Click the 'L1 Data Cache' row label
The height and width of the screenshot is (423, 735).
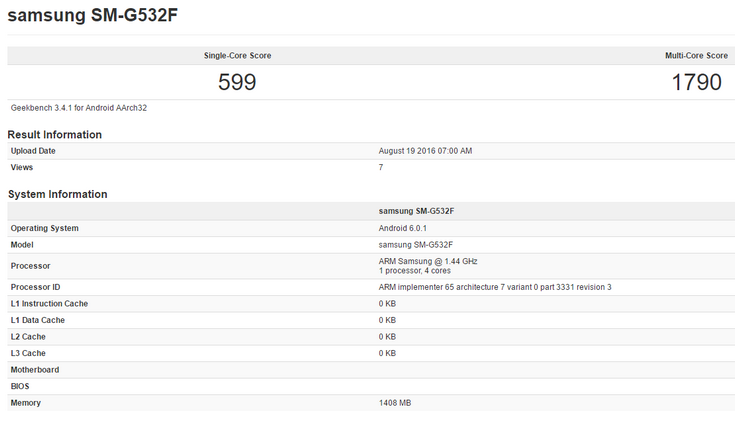(x=38, y=320)
